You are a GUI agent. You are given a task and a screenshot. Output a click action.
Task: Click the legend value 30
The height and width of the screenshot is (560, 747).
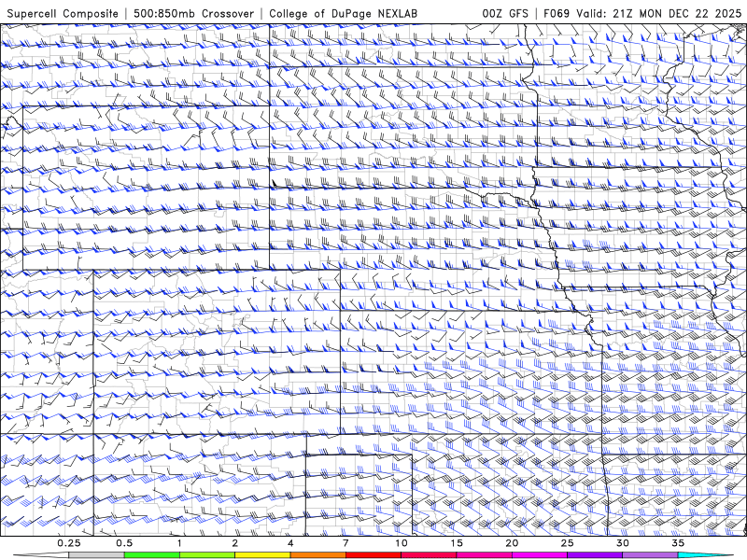tap(622, 543)
